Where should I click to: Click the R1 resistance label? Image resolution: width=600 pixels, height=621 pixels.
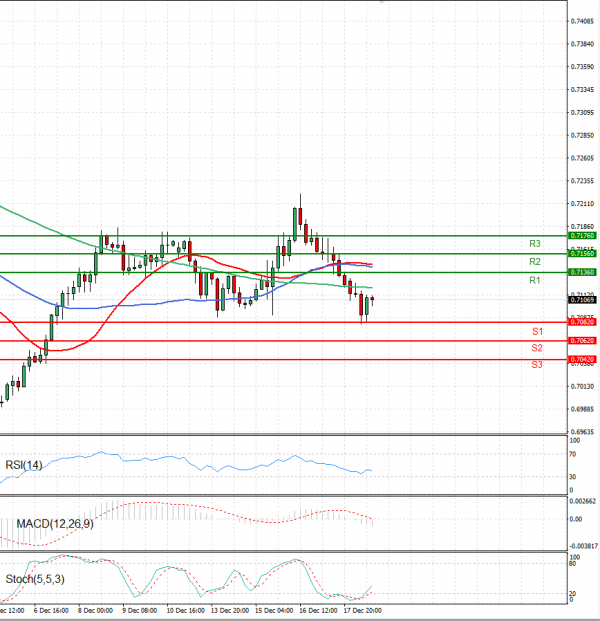[x=535, y=280]
